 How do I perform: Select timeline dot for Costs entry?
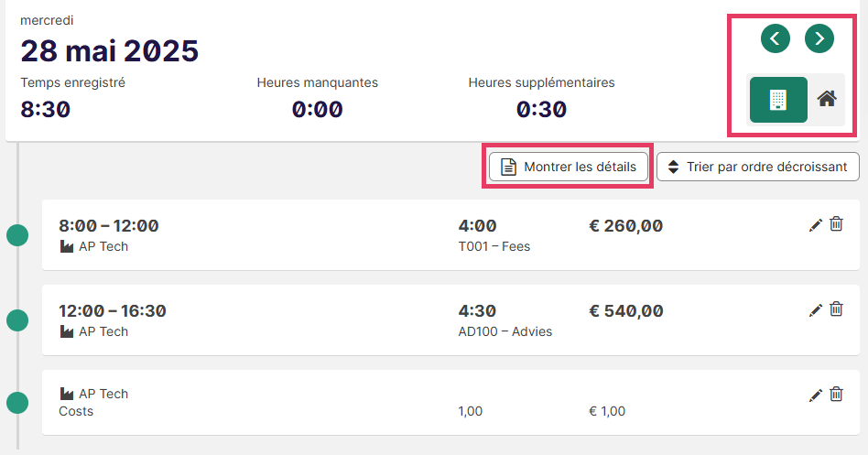tap(17, 403)
